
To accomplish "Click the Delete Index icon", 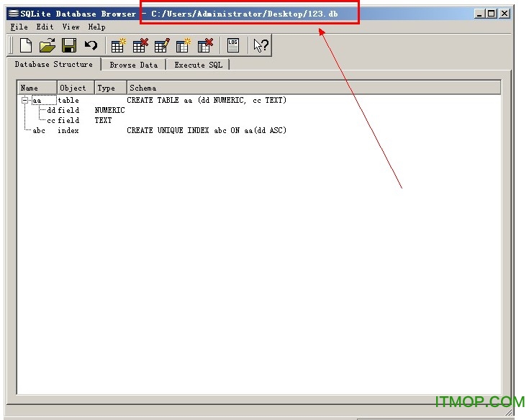I will (x=205, y=45).
